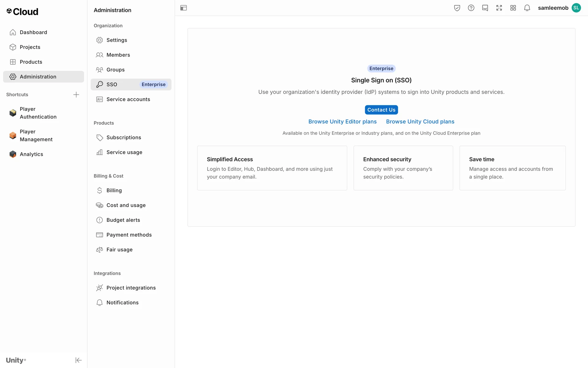This screenshot has width=588, height=368.
Task: Open the apps grid icon
Action: click(513, 8)
